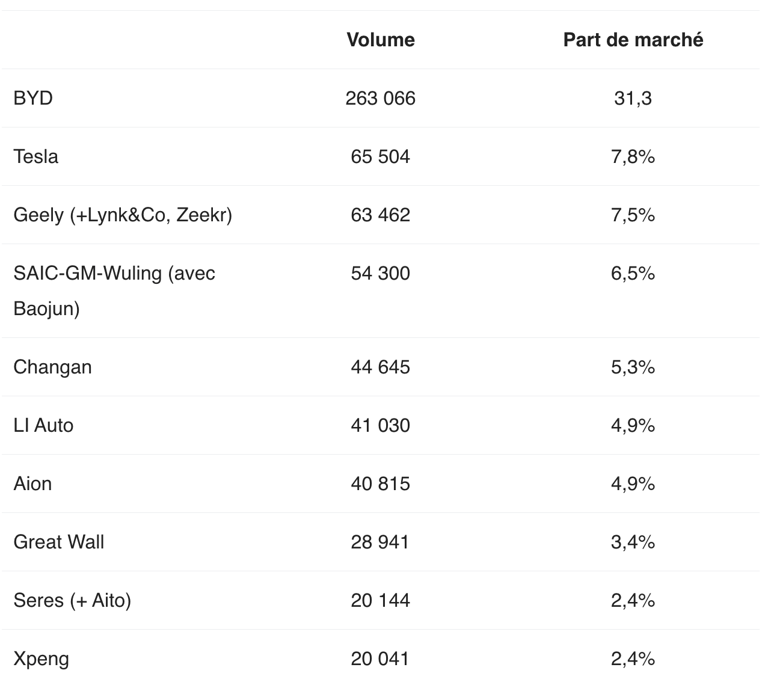The width and height of the screenshot is (765, 700).
Task: Click the 5,3% market share cell
Action: click(633, 367)
